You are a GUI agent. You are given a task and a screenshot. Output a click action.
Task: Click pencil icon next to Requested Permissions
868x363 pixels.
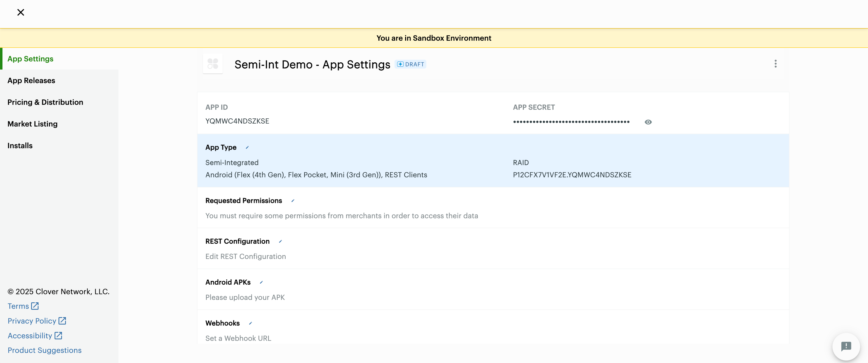[x=293, y=201]
